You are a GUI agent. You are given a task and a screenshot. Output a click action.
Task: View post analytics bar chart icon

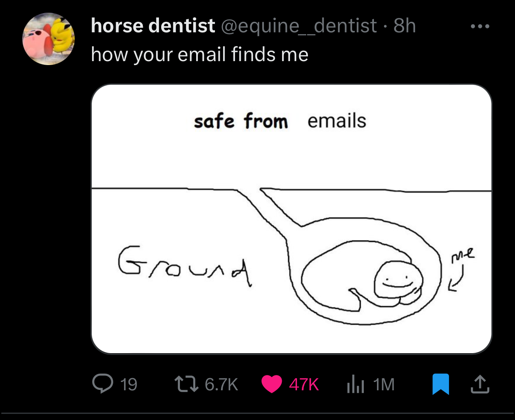pos(356,384)
